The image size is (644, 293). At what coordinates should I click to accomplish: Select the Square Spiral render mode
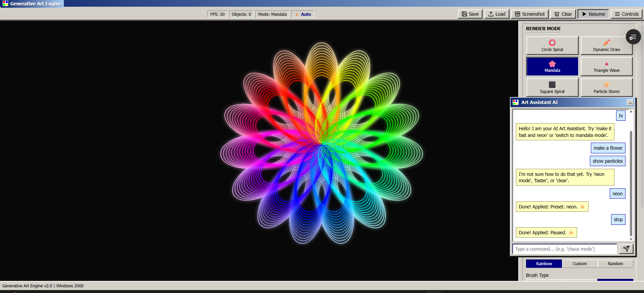tap(552, 88)
